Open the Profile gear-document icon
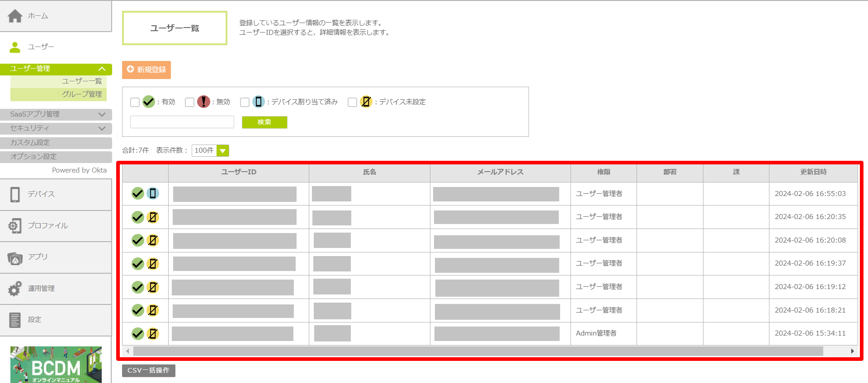This screenshot has width=868, height=383. [x=15, y=225]
